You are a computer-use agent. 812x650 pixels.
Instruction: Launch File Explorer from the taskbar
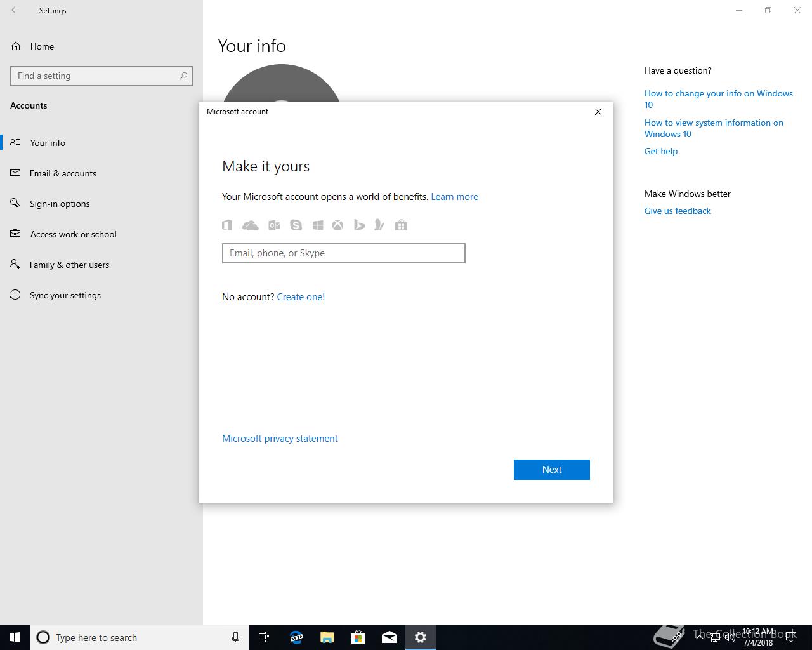(x=327, y=637)
